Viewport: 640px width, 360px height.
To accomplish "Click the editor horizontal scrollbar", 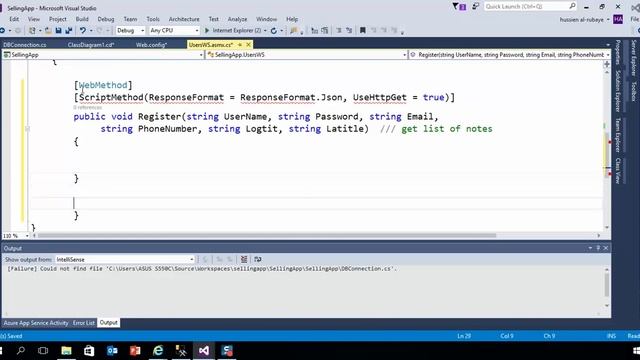I will tap(267, 236).
